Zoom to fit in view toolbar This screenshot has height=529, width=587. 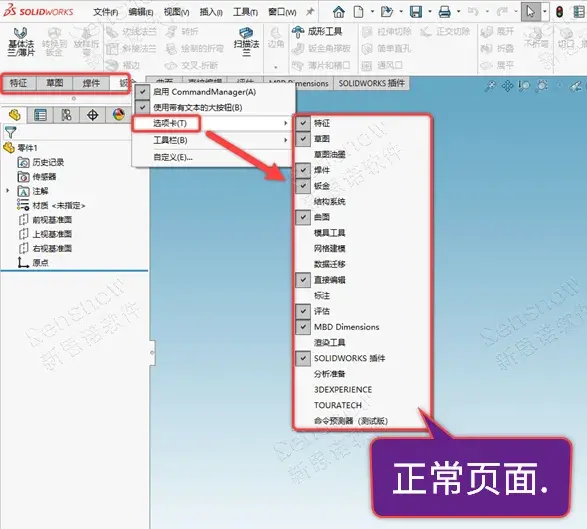(490, 86)
